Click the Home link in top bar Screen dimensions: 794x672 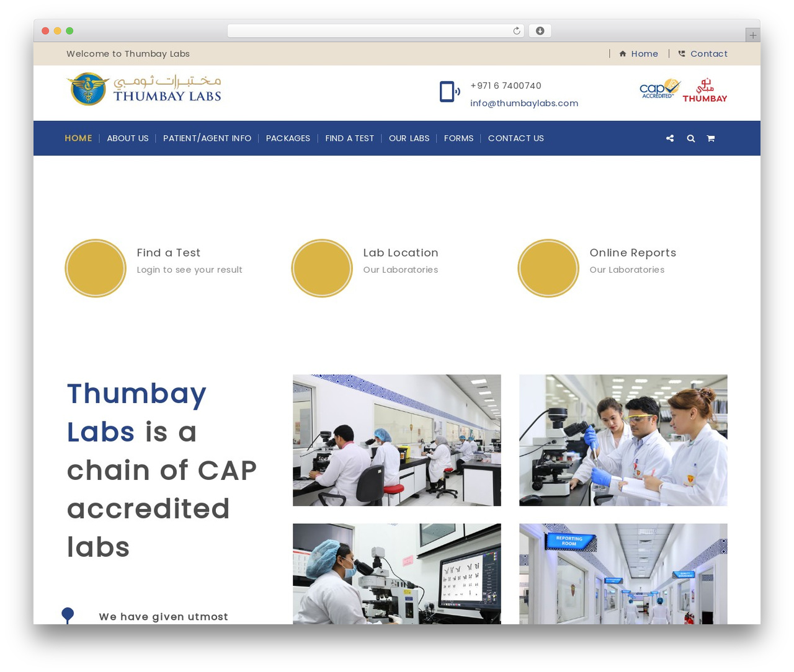point(645,54)
